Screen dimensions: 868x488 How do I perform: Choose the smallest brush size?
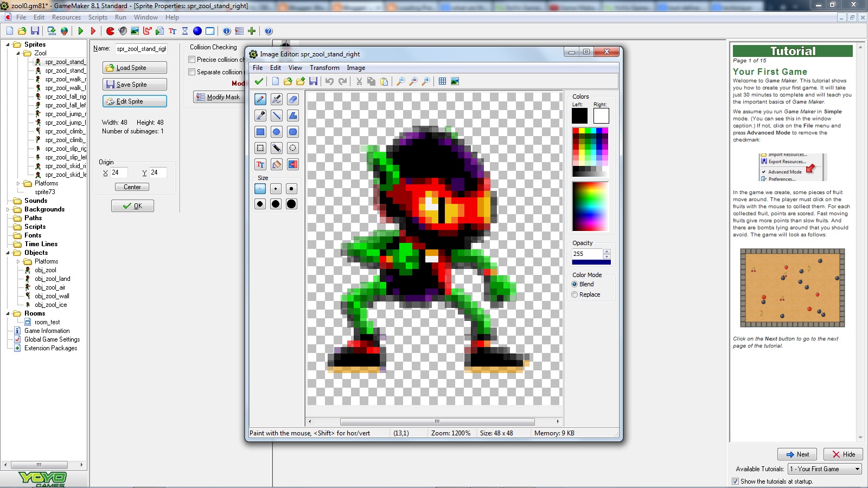pos(260,189)
